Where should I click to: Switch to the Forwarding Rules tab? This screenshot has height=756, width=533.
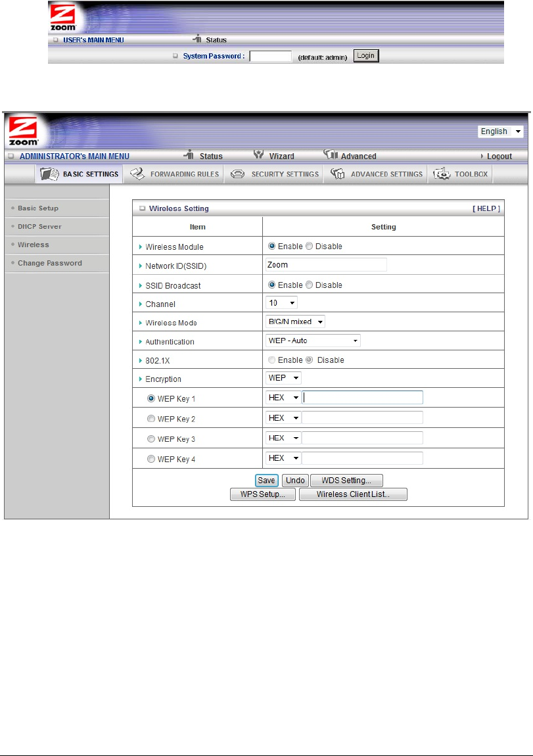click(174, 174)
